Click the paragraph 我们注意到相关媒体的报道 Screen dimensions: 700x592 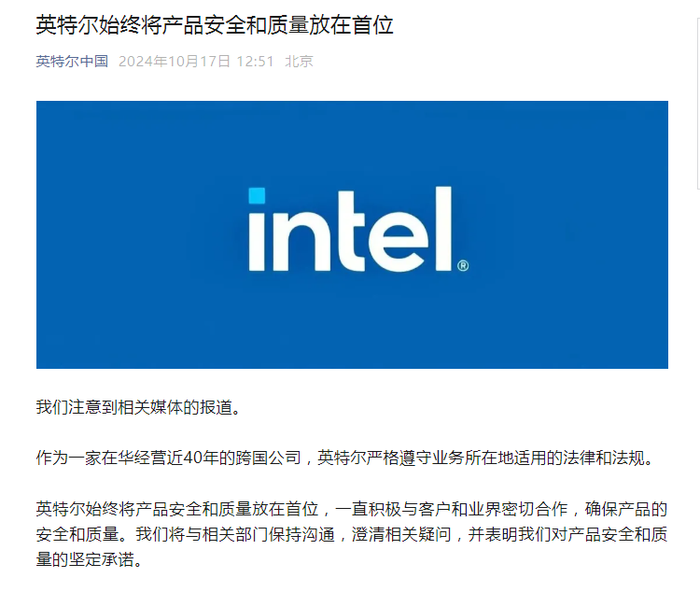pyautogui.click(x=138, y=407)
